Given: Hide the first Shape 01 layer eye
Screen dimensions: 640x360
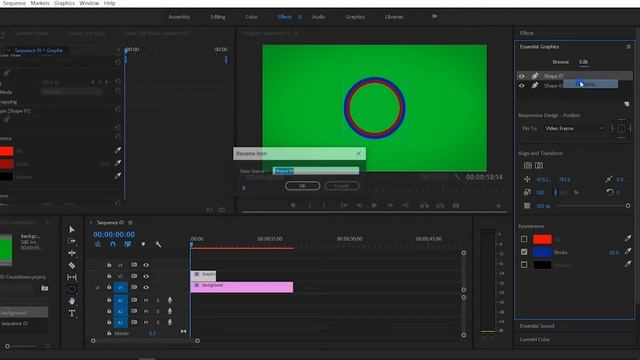Looking at the screenshot, I should [522, 76].
